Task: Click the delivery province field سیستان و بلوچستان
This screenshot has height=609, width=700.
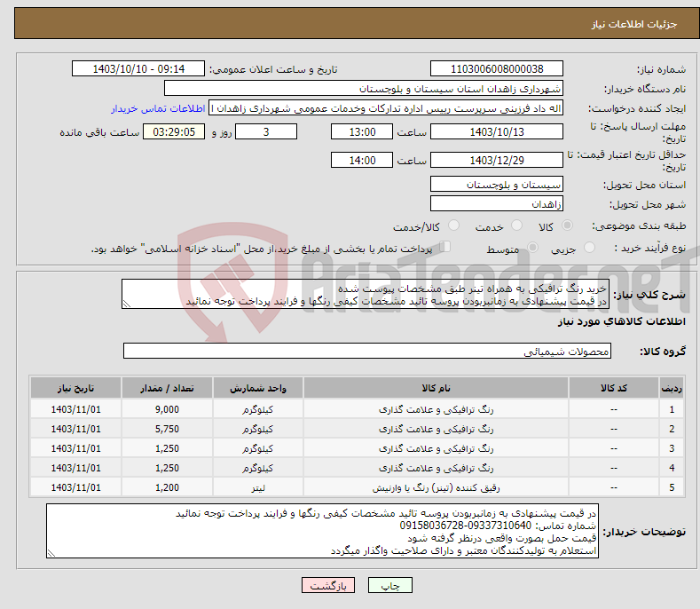Action: click(x=497, y=184)
